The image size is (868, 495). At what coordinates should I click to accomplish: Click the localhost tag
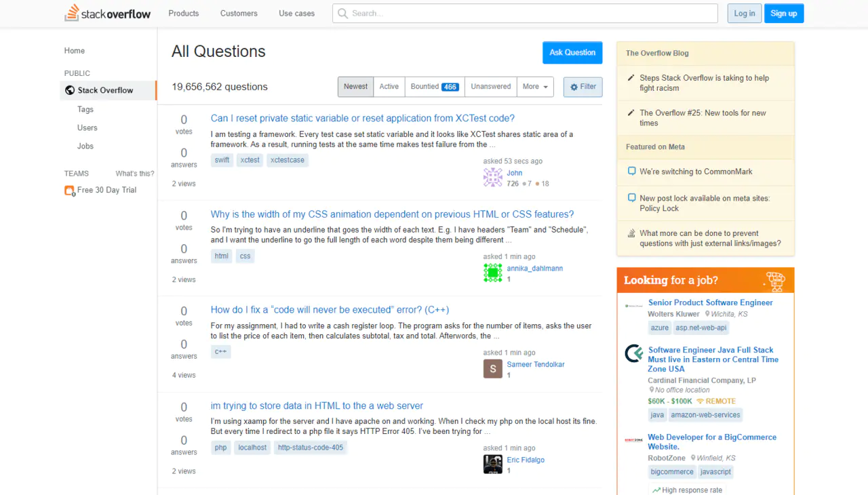(252, 448)
